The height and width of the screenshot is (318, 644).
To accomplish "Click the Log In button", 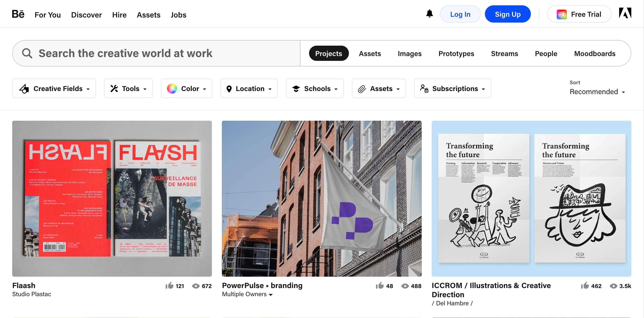I will pos(460,14).
